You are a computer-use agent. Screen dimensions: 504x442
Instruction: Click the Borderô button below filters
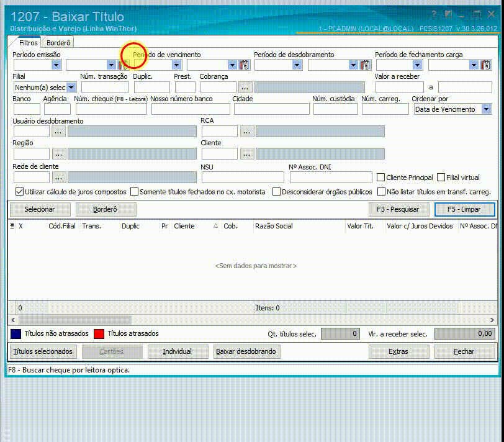105,210
